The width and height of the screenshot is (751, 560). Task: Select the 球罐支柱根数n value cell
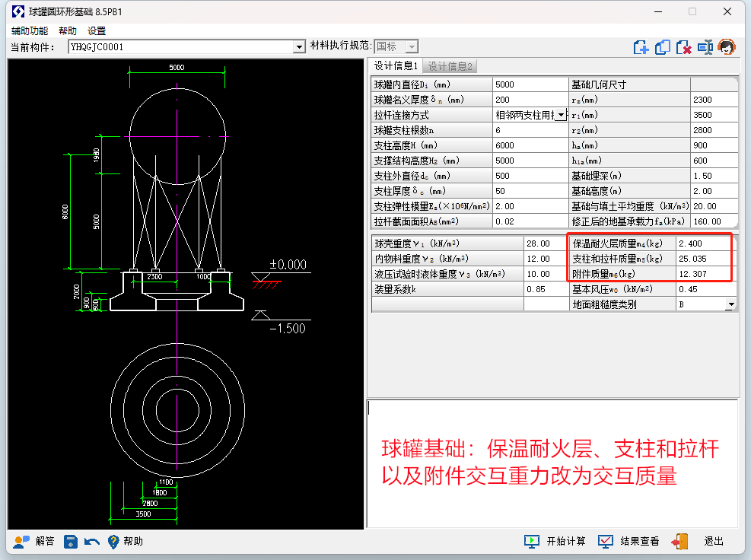pyautogui.click(x=530, y=130)
